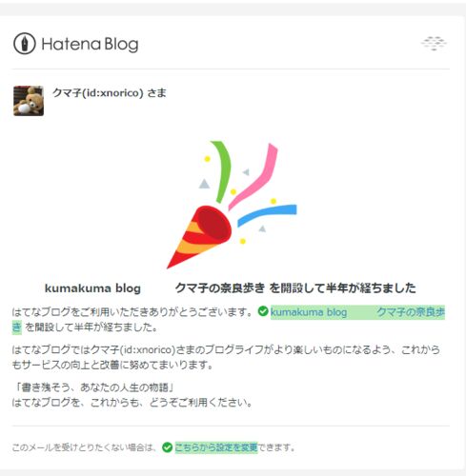Click the red party popper cone illustration
Screen dimensions: 466x476
point(199,237)
